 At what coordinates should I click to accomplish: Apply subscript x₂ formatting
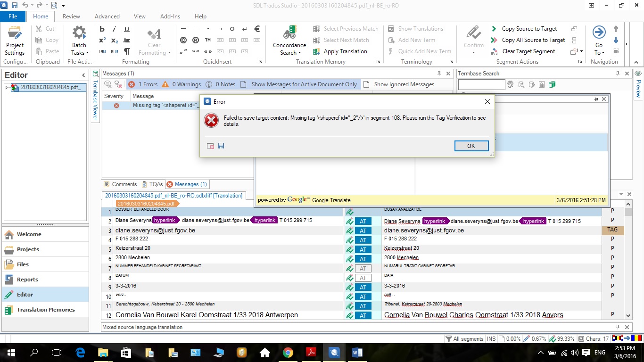tap(115, 40)
